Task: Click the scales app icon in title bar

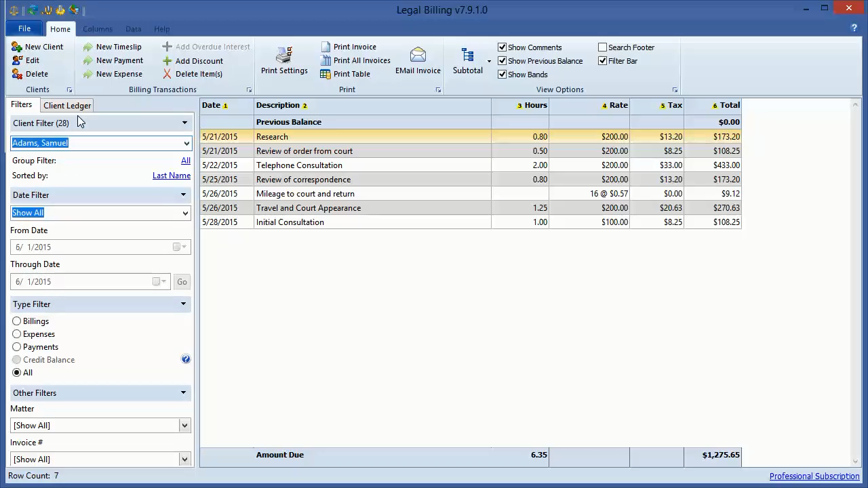Action: tap(14, 9)
